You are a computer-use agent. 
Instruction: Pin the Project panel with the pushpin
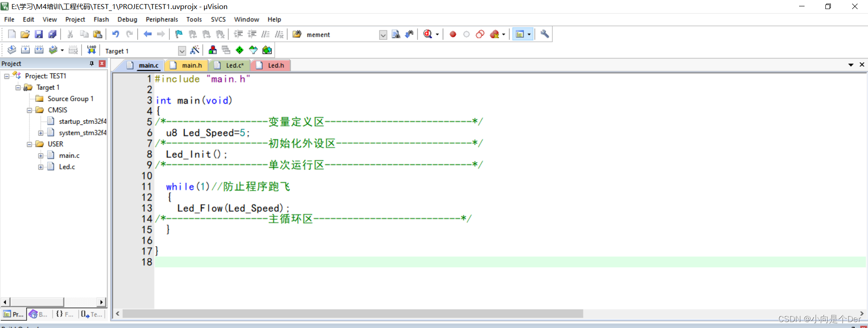point(92,64)
